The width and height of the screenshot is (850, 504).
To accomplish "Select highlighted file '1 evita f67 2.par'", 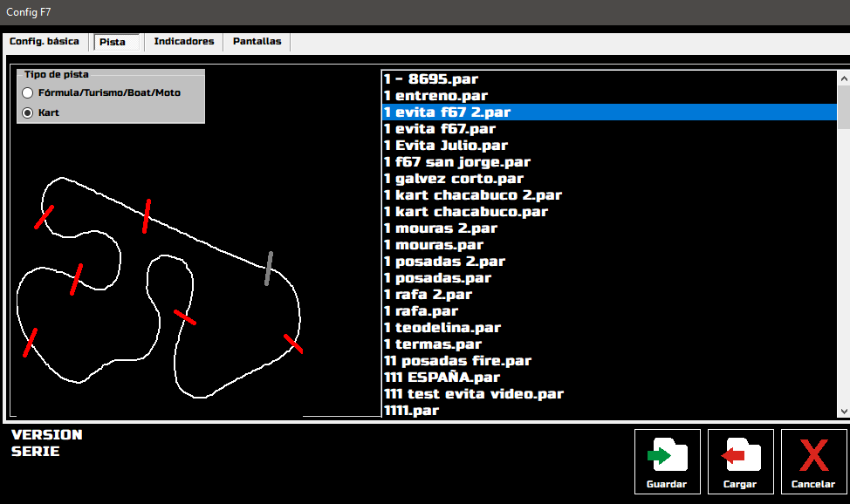I will click(610, 112).
